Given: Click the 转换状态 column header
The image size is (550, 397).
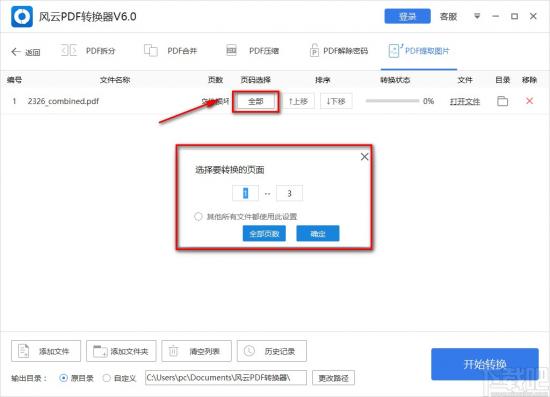Looking at the screenshot, I should pos(395,80).
